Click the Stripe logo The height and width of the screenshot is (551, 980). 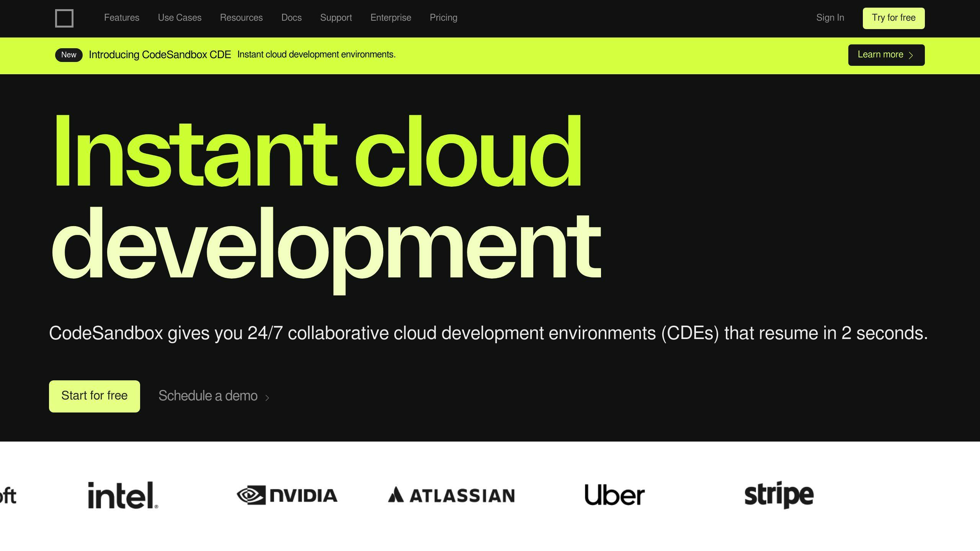779,495
